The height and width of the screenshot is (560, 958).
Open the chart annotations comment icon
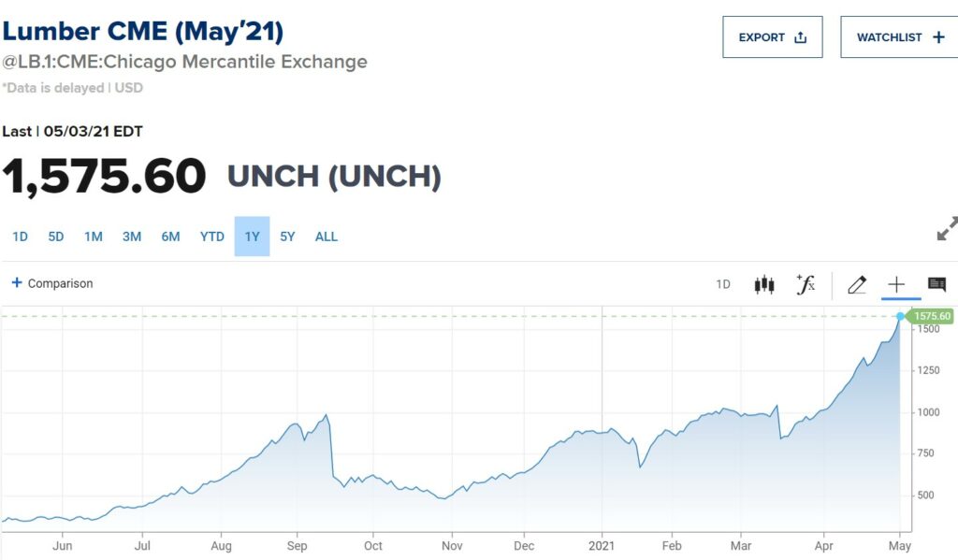tap(936, 285)
